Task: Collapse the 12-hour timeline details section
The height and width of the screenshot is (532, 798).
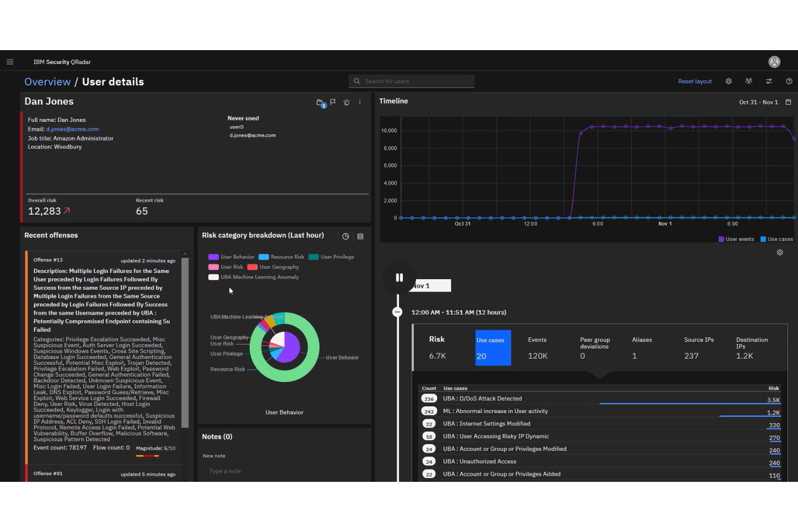Action: 397,312
